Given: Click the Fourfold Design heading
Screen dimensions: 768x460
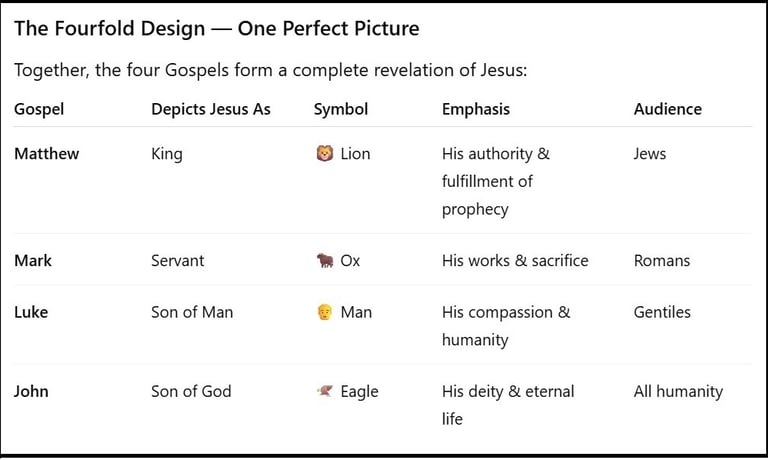Looking at the screenshot, I should click(x=217, y=28).
